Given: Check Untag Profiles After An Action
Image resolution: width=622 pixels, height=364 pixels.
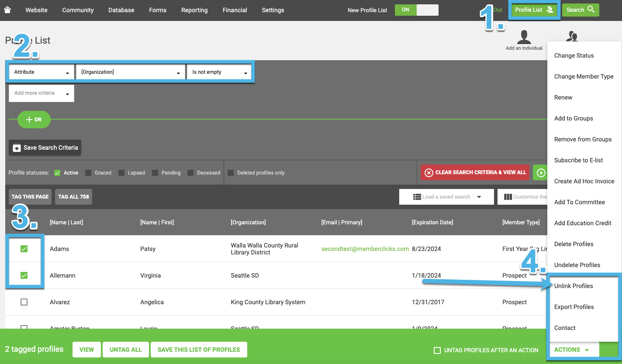Looking at the screenshot, I should coord(437,350).
